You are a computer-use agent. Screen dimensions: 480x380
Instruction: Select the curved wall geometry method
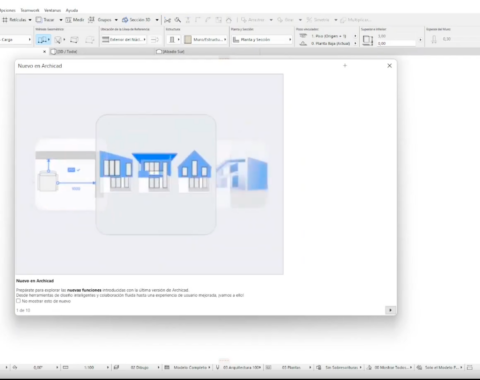pyautogui.click(x=59, y=40)
